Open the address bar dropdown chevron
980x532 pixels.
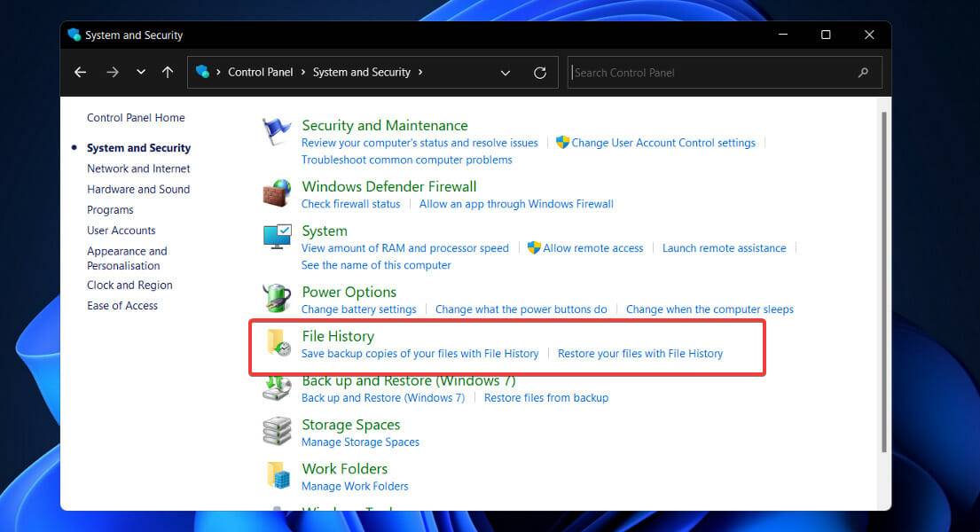[x=506, y=72]
